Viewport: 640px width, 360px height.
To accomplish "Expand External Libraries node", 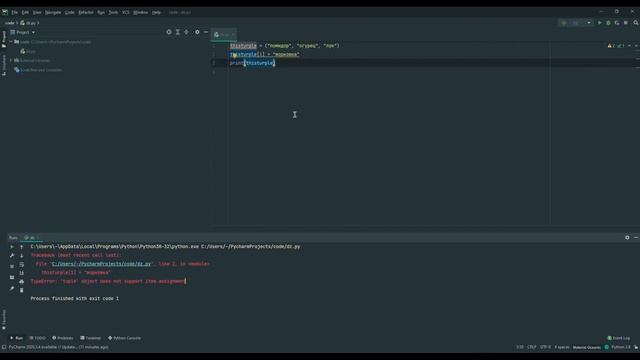I will [11, 60].
